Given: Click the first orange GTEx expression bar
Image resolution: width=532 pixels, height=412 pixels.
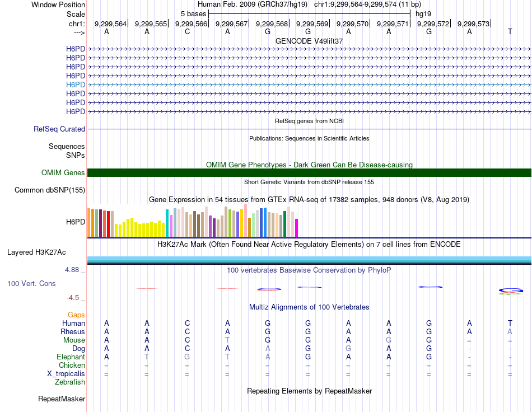Looking at the screenshot, I should click(89, 222).
